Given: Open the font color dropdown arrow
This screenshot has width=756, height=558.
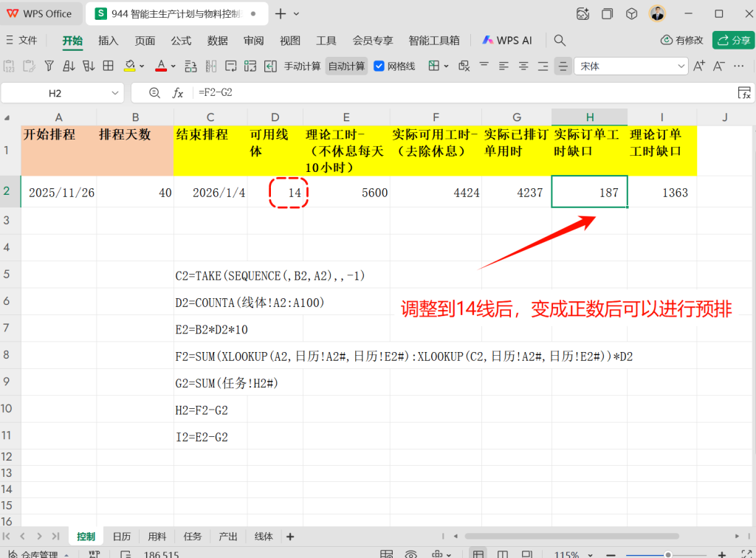Looking at the screenshot, I should coord(173,66).
